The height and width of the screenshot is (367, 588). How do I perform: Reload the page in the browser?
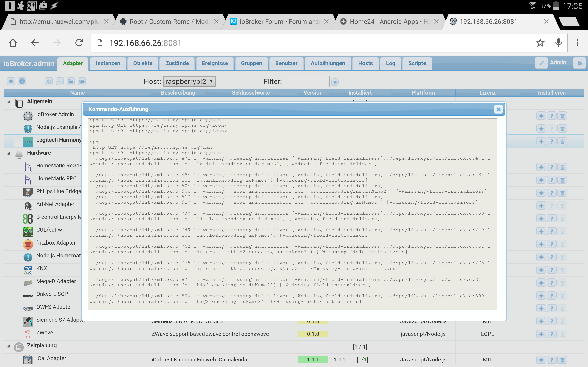(x=79, y=43)
